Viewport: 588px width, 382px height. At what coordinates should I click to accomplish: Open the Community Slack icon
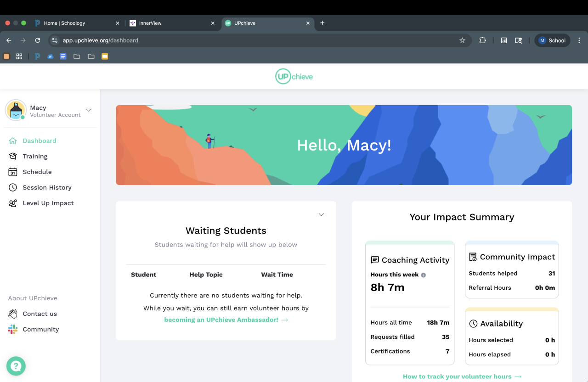click(13, 330)
